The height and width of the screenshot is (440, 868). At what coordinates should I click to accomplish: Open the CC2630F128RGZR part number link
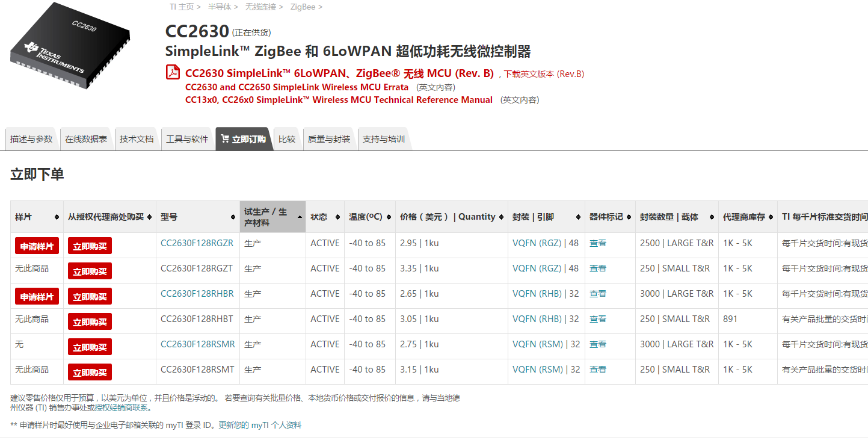197,243
